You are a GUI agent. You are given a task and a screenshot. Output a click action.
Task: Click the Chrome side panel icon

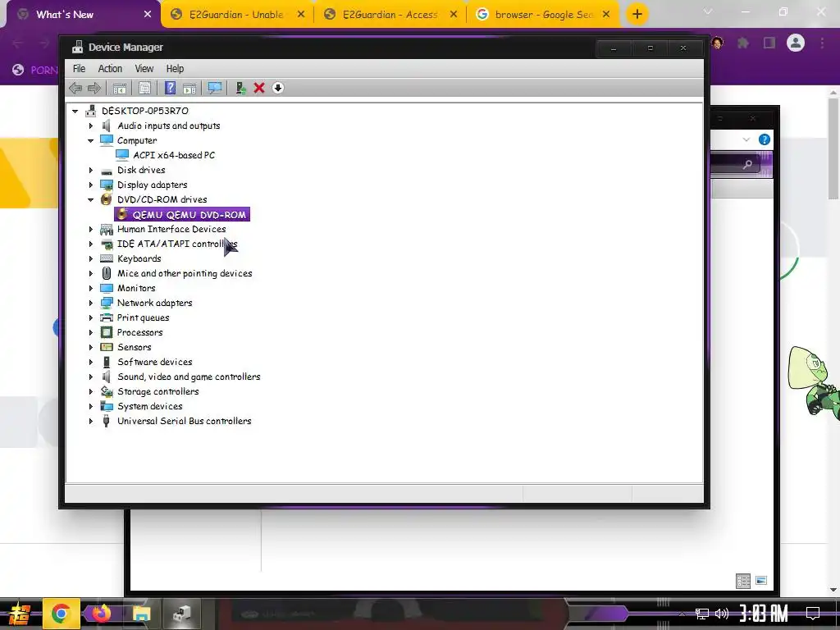(769, 43)
